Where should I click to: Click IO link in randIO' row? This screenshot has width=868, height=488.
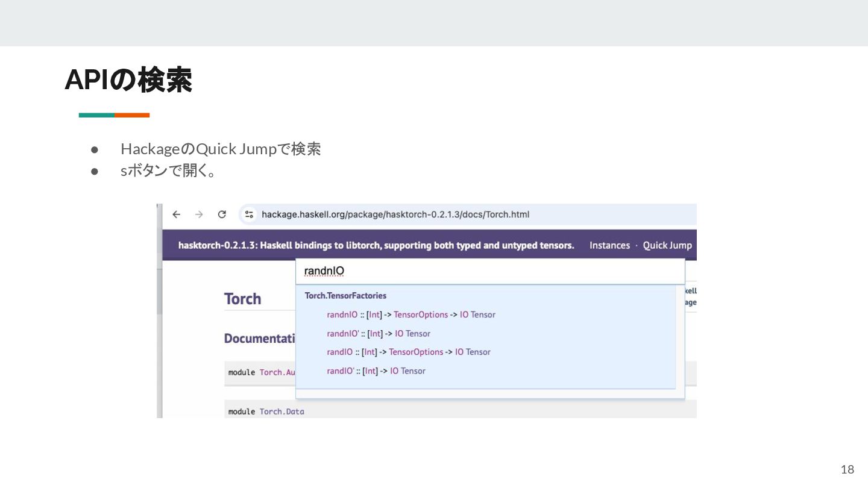pyautogui.click(x=394, y=371)
